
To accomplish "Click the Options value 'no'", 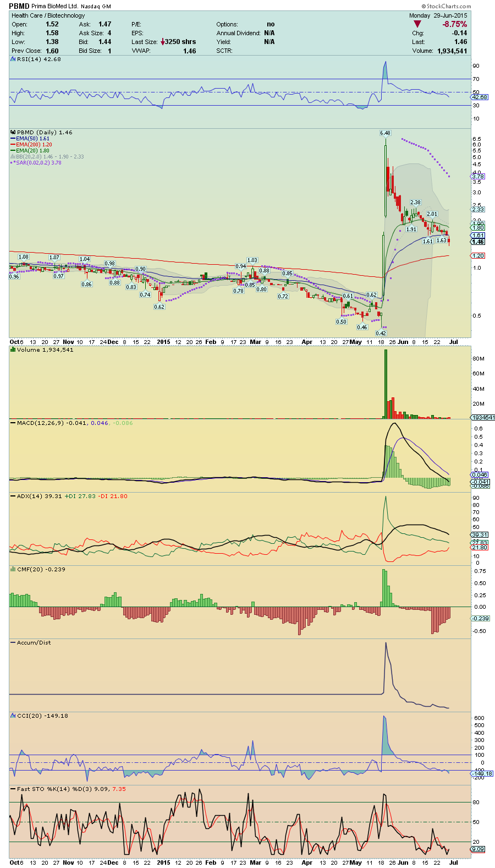I will tap(271, 24).
